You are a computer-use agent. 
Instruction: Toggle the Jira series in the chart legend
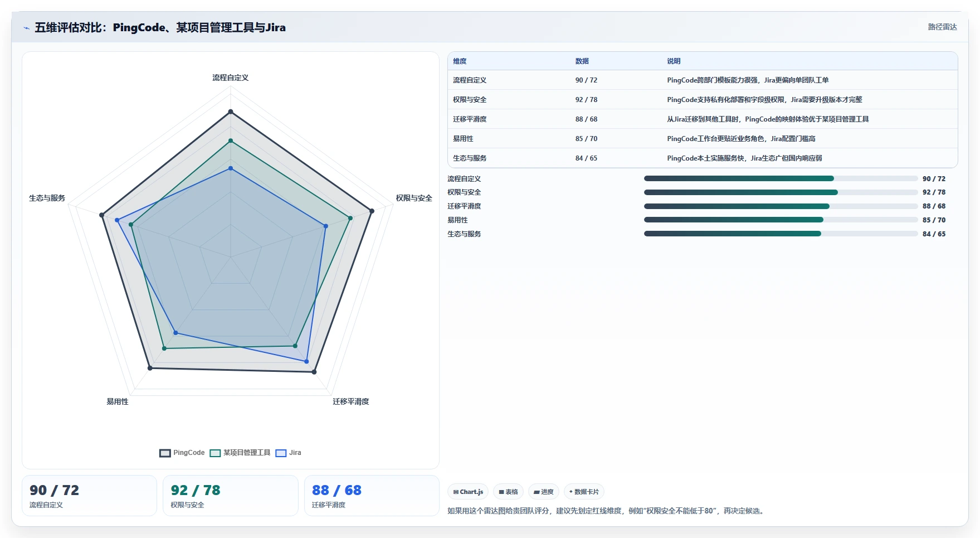click(x=289, y=453)
